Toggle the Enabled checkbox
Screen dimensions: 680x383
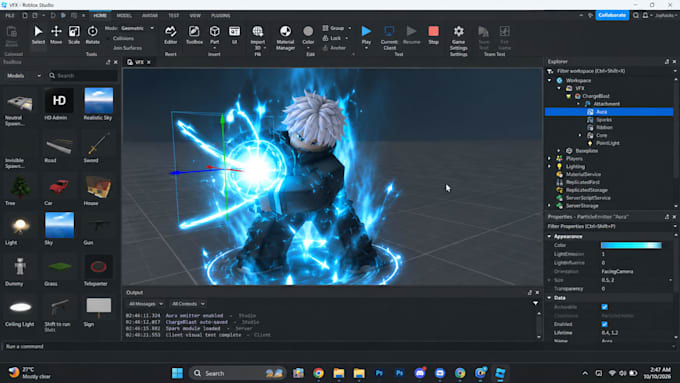pos(604,324)
